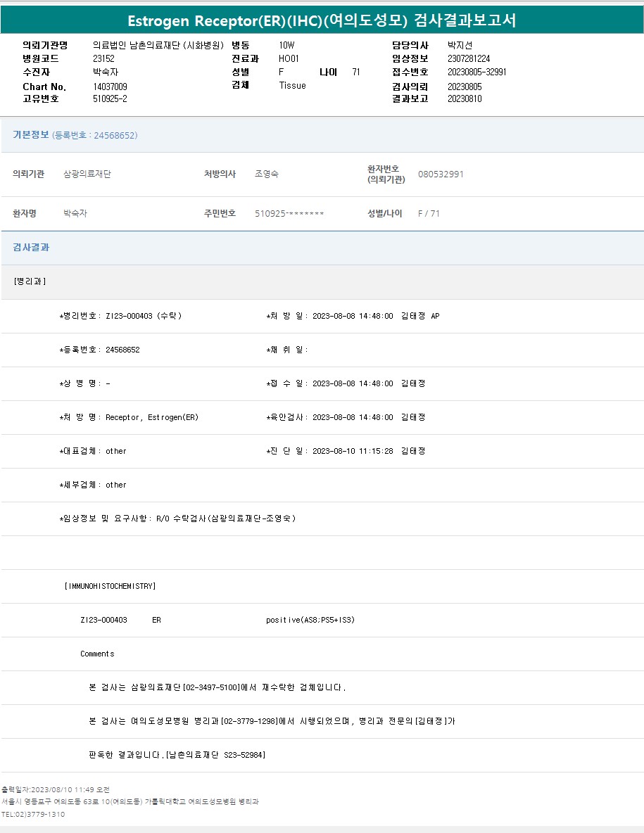Click the Chart No. value 14037009
The image size is (644, 833).
[110, 87]
